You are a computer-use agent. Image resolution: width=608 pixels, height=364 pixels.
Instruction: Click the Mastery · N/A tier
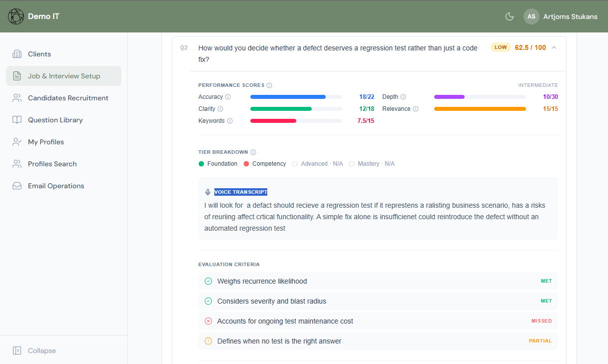pyautogui.click(x=372, y=164)
